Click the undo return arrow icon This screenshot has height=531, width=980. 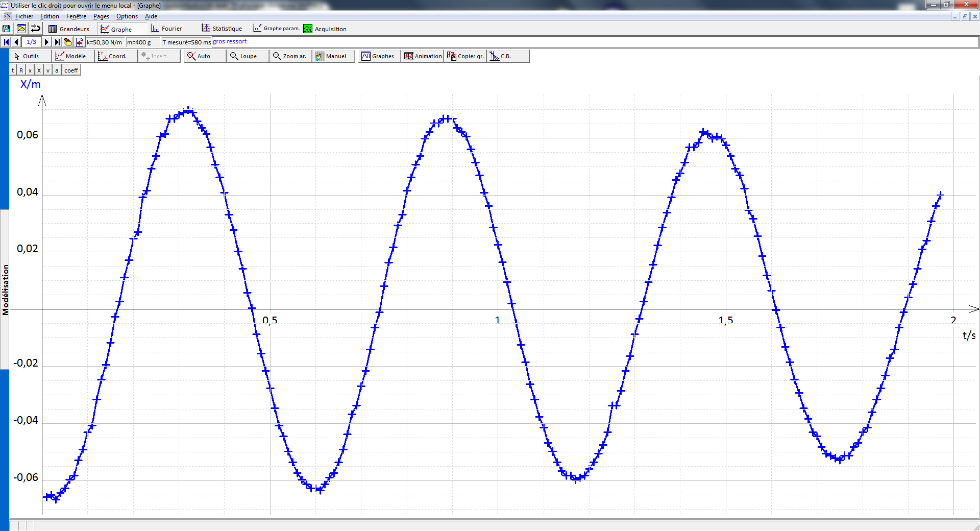35,29
